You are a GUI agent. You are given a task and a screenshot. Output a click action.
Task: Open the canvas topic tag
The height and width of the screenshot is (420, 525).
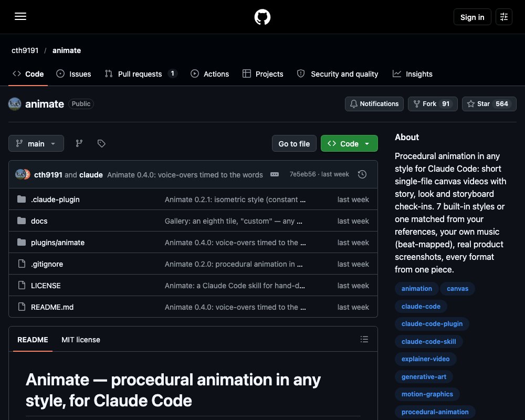[457, 289]
